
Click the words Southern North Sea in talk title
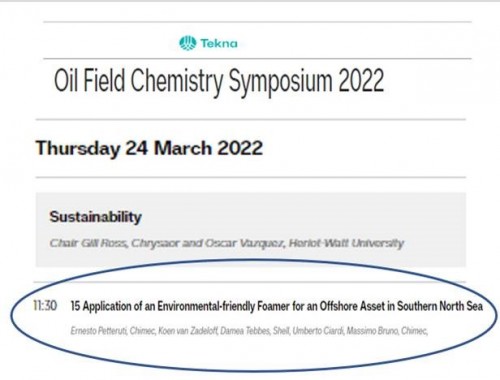440,306
